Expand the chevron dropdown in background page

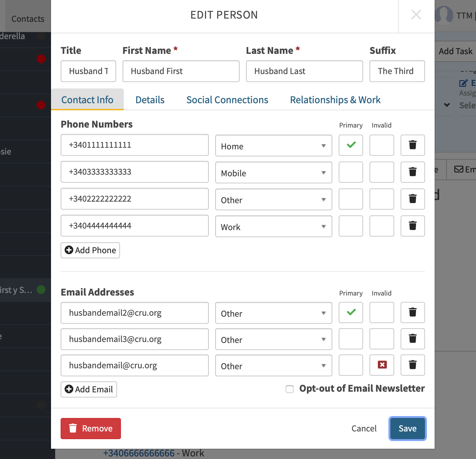pyautogui.click(x=447, y=105)
